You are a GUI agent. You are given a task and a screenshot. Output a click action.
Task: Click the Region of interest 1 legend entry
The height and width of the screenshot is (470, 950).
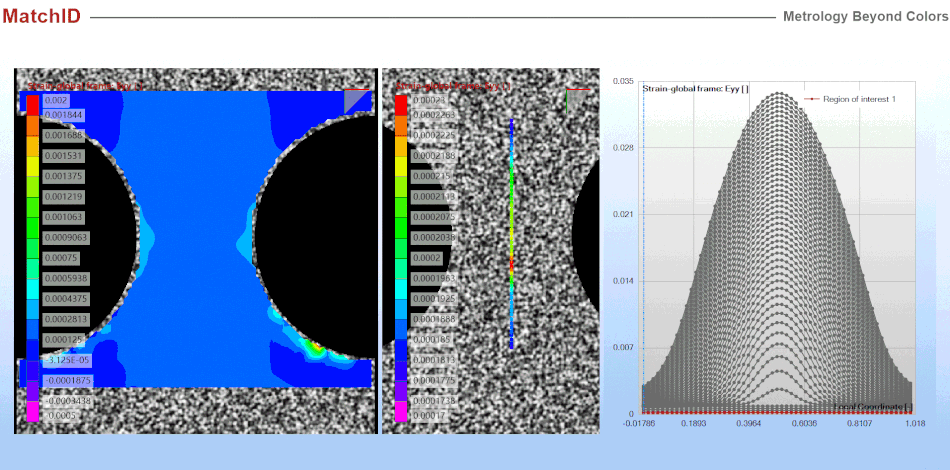click(x=850, y=99)
